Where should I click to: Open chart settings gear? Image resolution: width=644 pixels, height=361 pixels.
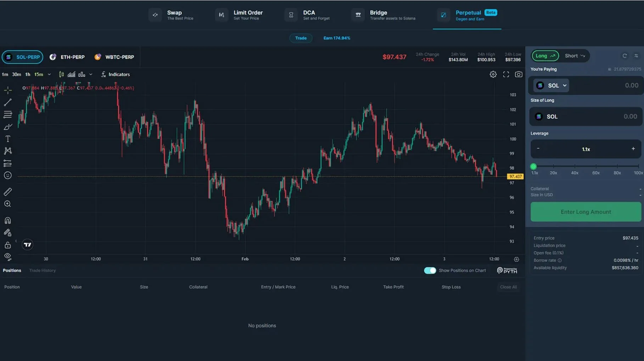493,74
